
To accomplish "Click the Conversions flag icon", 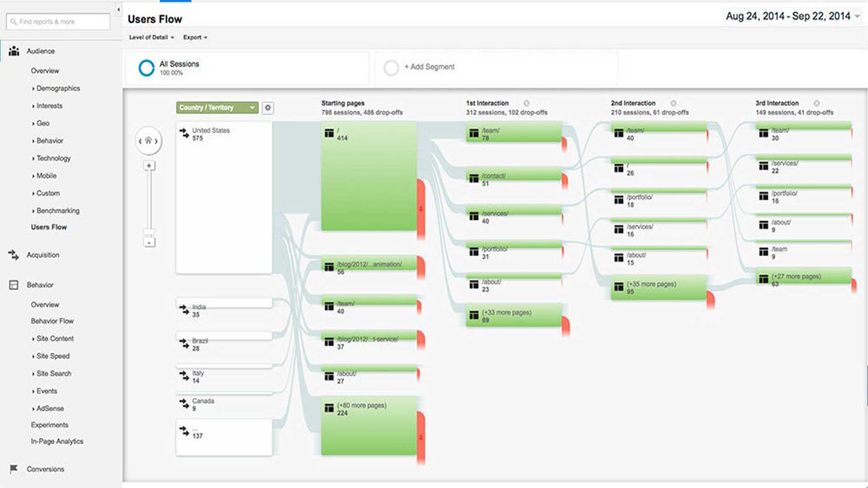I will (14, 469).
